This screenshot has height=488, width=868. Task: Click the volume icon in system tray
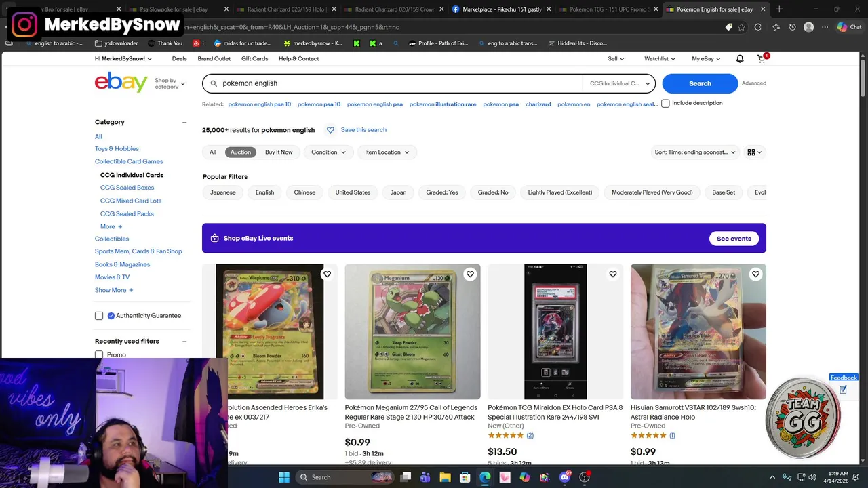click(x=812, y=477)
